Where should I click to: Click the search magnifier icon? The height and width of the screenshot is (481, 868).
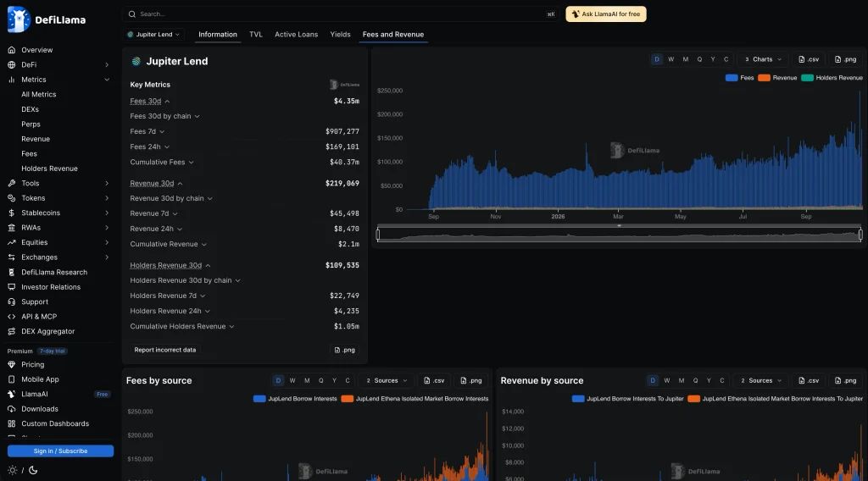(131, 14)
